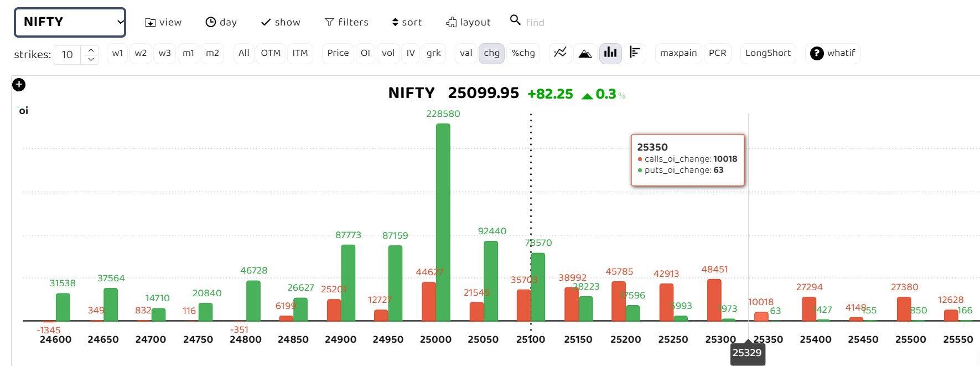Click the LongShort button
This screenshot has height=366, width=980.
click(768, 53)
